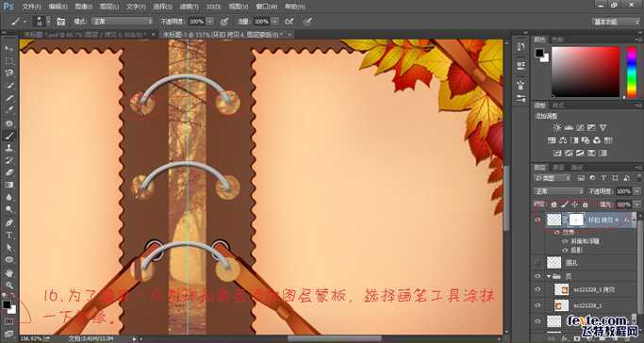Click the foreground color swatch in Color panel

[538, 53]
